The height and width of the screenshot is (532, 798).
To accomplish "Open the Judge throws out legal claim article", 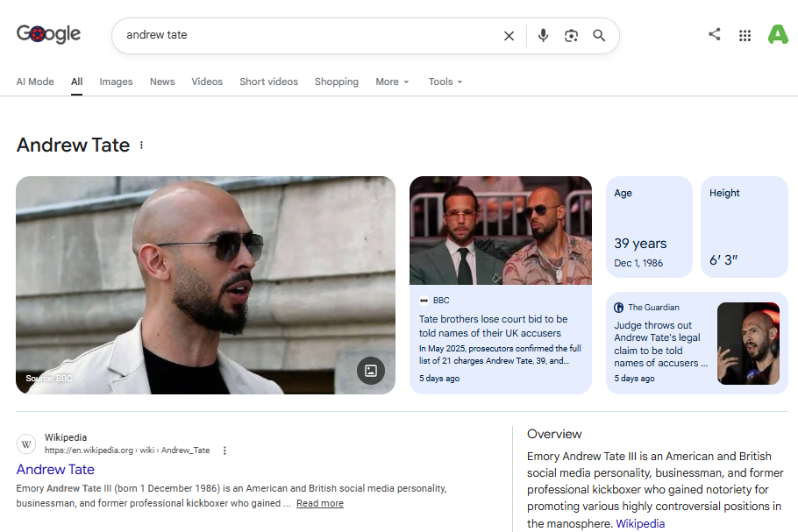I will pos(660,344).
